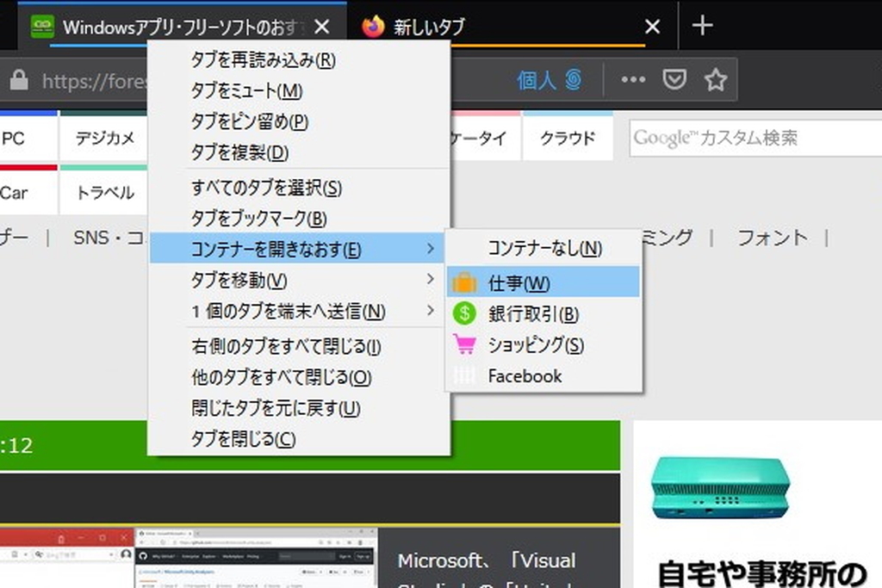Viewport: 882px width, 588px height.
Task: Click the dollar icon next to 銀行取引
Action: pyautogui.click(x=465, y=313)
